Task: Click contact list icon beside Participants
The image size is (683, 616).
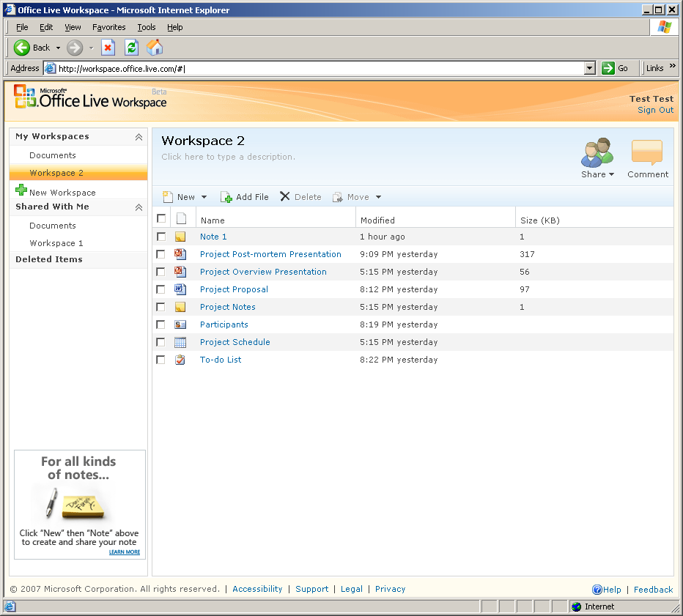Action: click(x=180, y=324)
